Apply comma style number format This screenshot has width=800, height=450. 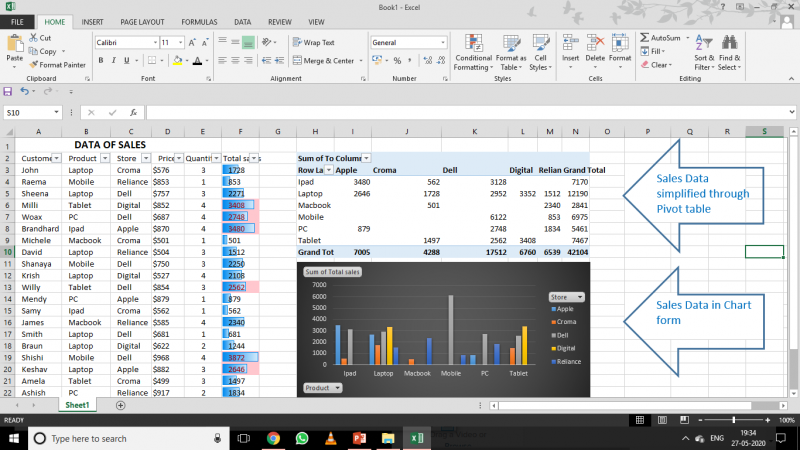[409, 61]
